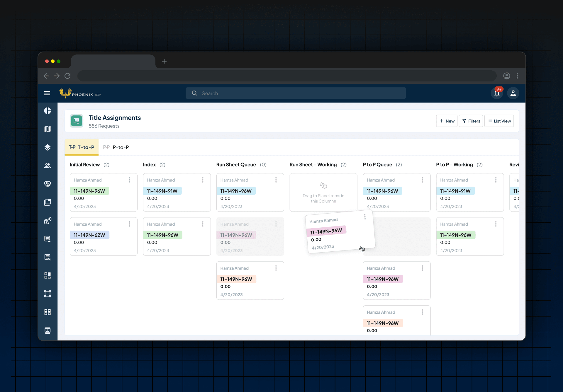
Task: Open the bounding box polygon sidebar icon
Action: click(48, 294)
